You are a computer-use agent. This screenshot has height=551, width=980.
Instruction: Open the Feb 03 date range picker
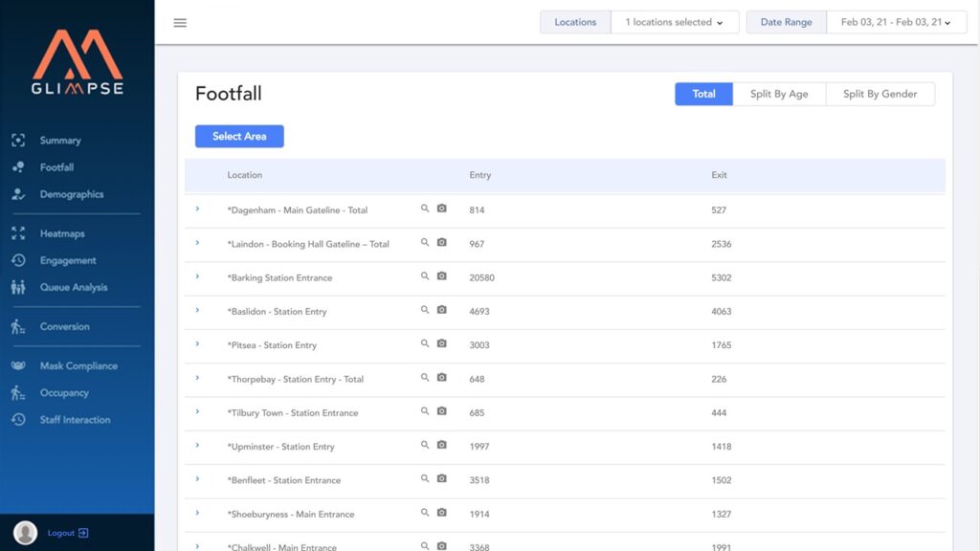click(x=897, y=21)
